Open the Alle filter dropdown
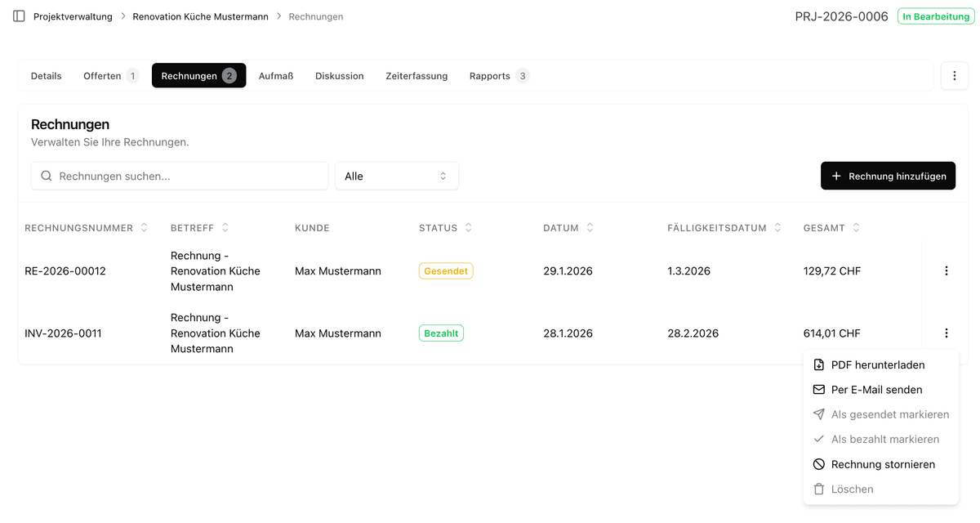This screenshot has height=523, width=980. click(x=397, y=176)
